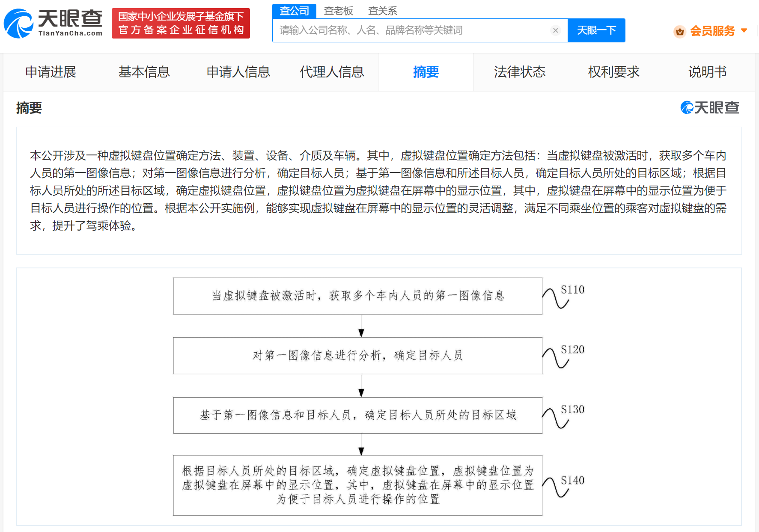Click the 天眼一下 search button
This screenshot has width=759, height=532.
(596, 30)
